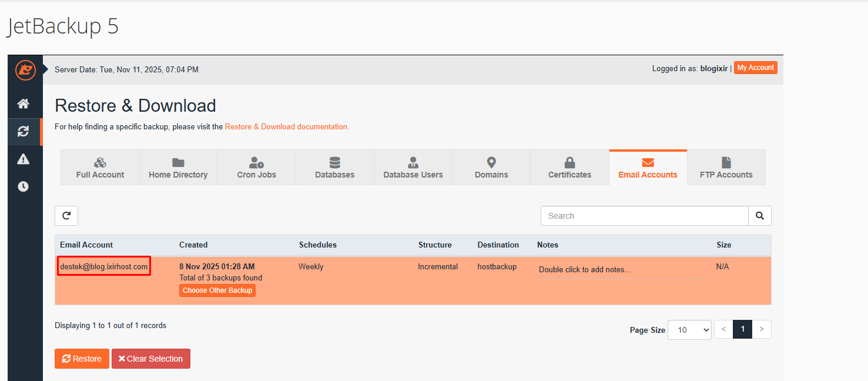Open the Page Size dropdown

689,330
